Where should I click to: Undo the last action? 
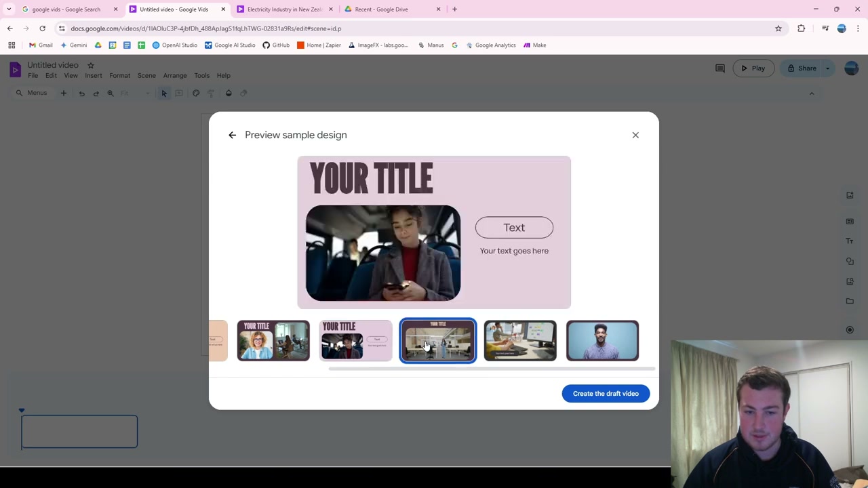[81, 93]
